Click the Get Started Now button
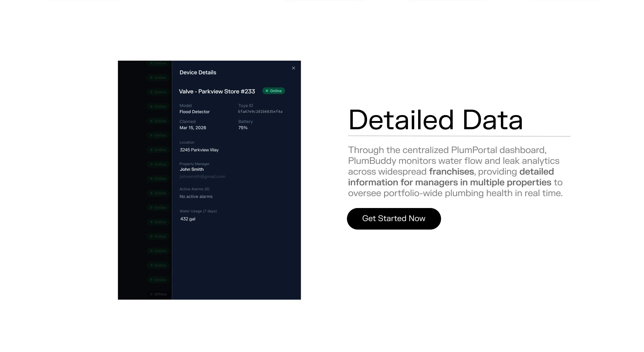 tap(394, 219)
